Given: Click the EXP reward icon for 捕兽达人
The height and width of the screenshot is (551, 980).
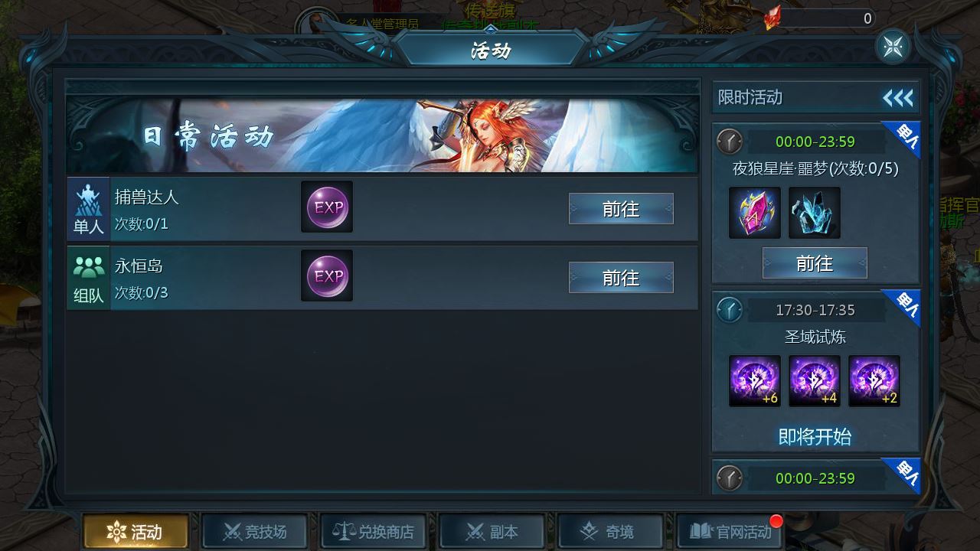Looking at the screenshot, I should coord(327,207).
